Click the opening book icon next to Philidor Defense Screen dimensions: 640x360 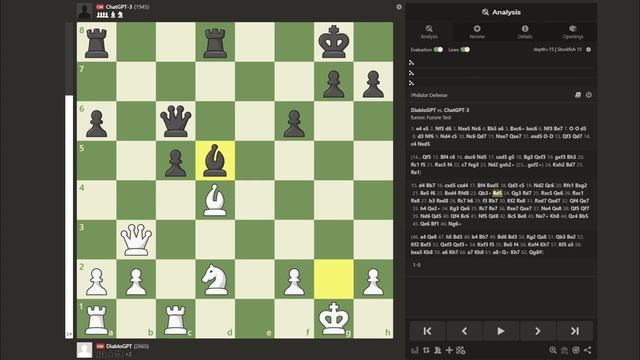[578, 95]
